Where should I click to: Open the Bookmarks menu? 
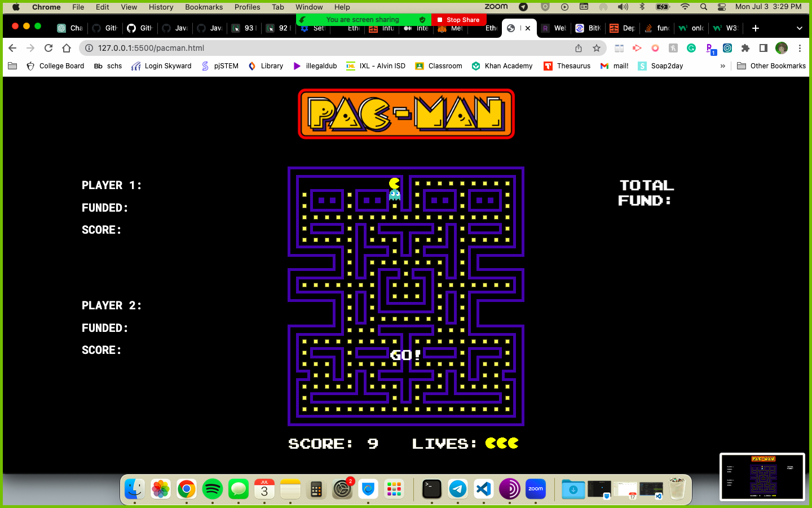click(x=204, y=7)
